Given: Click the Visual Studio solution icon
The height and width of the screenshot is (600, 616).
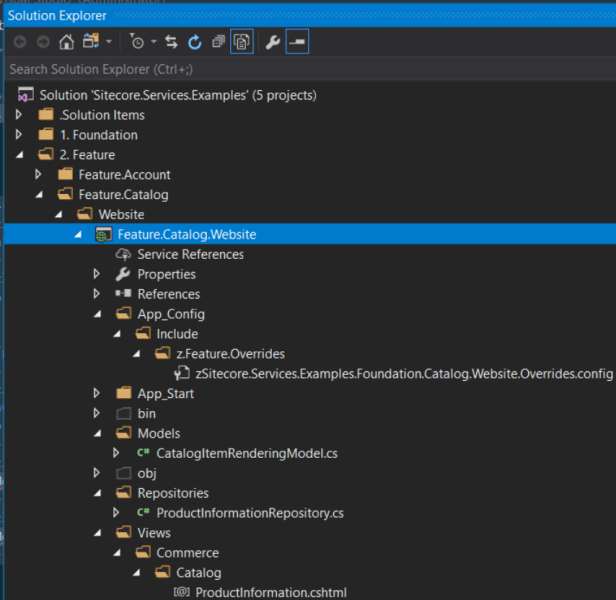Looking at the screenshot, I should (26, 95).
